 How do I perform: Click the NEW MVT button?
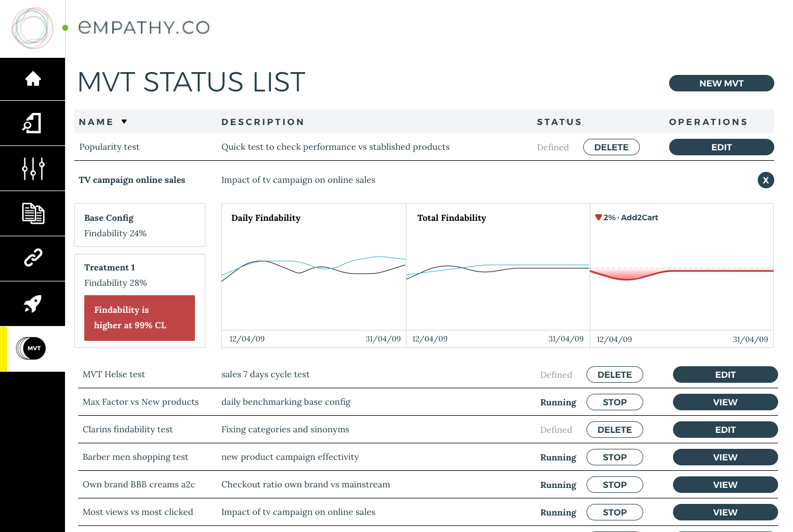[x=721, y=83]
